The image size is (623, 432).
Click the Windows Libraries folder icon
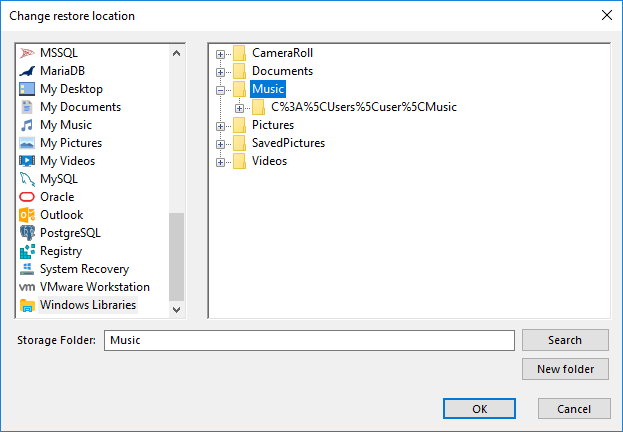pos(27,305)
